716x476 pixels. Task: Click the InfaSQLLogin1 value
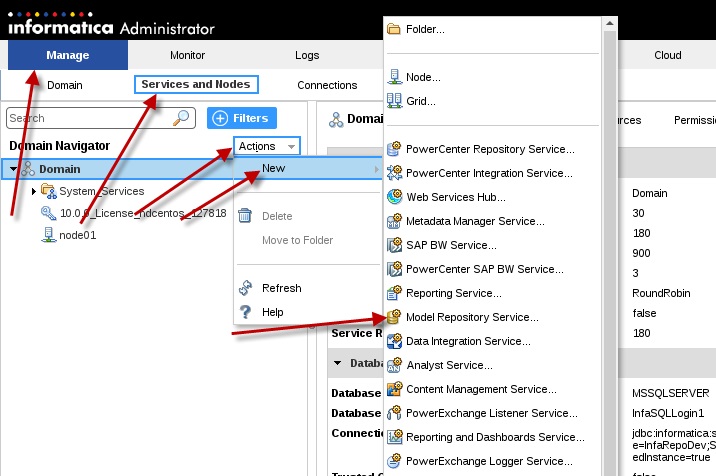(x=668, y=413)
